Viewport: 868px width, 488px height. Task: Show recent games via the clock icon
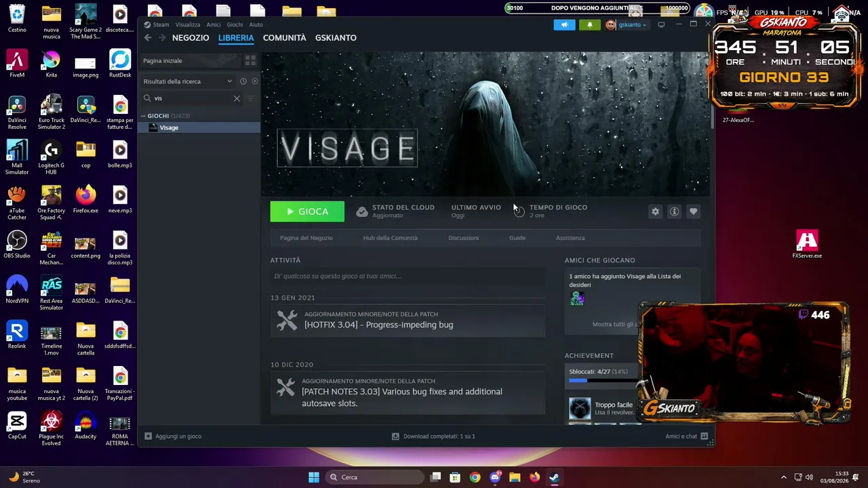243,81
